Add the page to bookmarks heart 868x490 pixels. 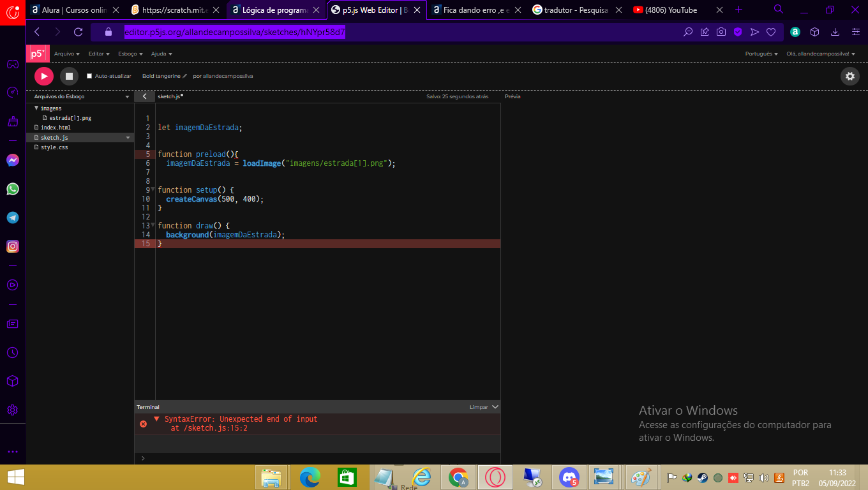tap(771, 32)
